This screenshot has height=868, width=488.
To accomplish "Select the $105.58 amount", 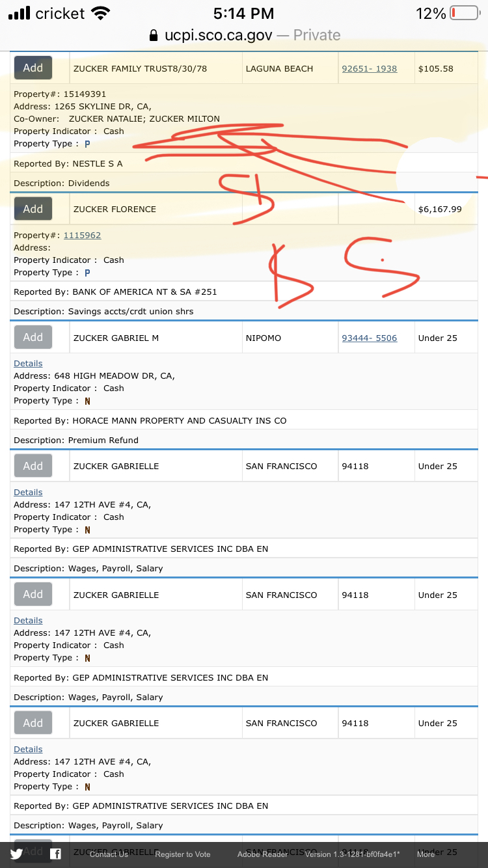I will [436, 68].
